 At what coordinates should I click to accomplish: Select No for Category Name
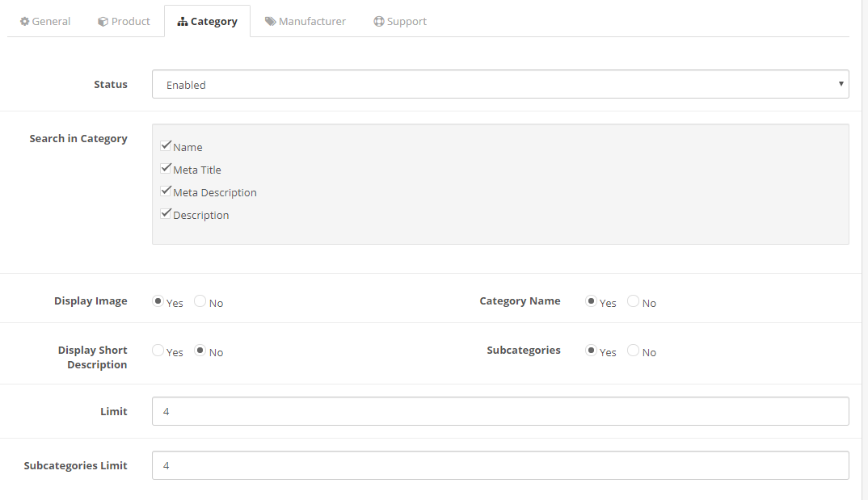[x=633, y=301]
